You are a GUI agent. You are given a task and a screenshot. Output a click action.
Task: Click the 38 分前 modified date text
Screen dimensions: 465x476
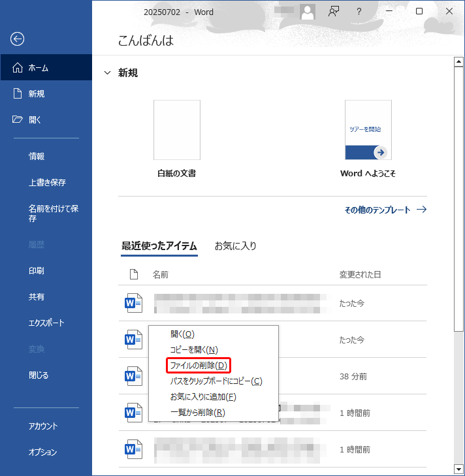tap(353, 377)
